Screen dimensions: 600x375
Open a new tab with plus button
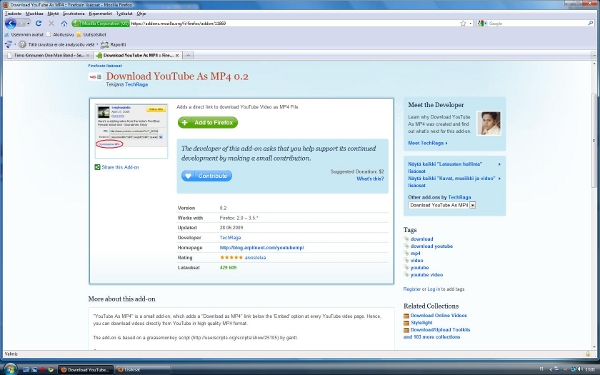188,55
